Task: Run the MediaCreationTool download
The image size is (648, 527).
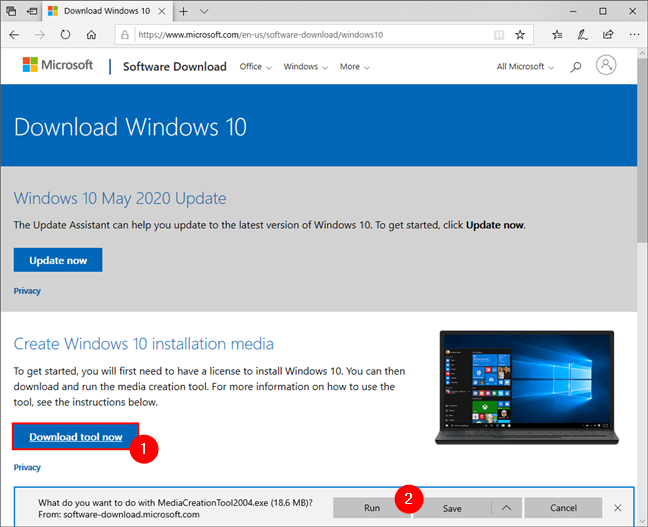Action: click(x=372, y=508)
